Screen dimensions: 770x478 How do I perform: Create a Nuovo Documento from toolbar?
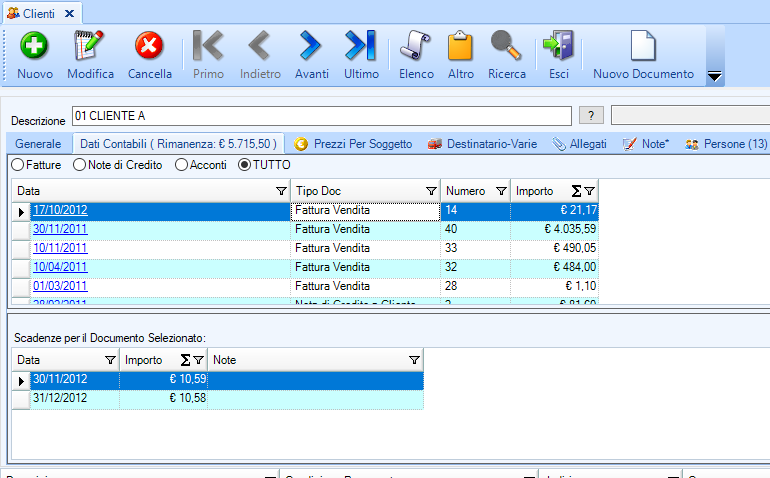tap(643, 47)
